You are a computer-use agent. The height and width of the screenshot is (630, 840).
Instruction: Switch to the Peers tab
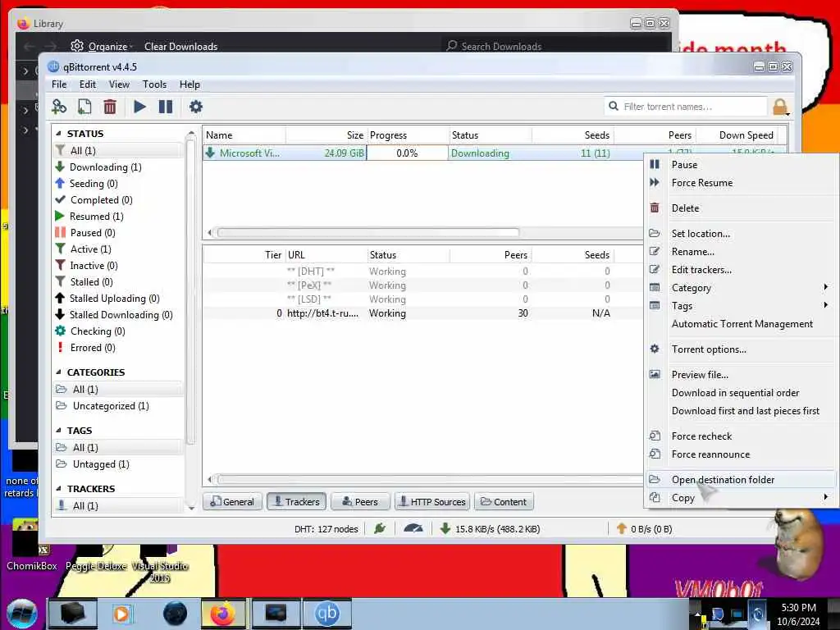coord(361,502)
